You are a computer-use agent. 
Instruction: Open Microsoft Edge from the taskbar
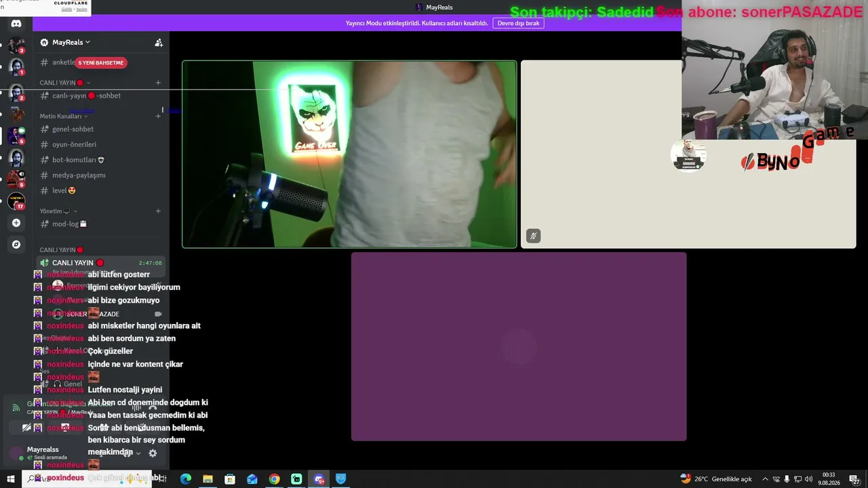click(186, 479)
